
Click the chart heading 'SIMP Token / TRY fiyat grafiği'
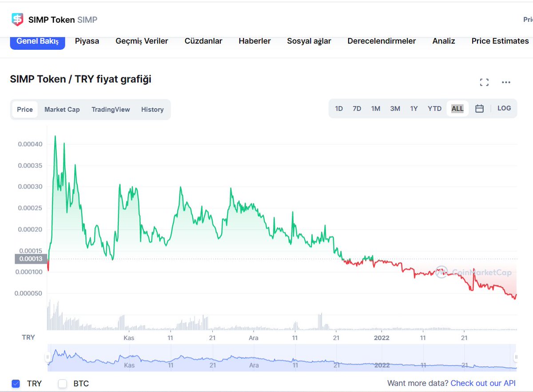(81, 79)
